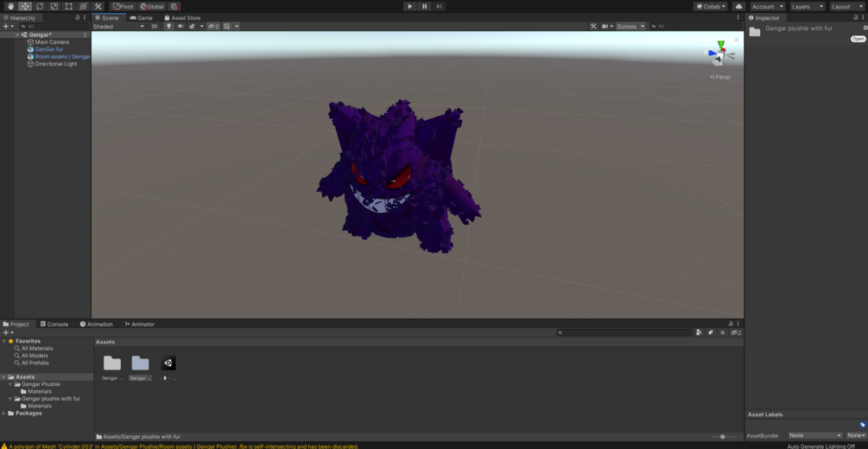Start Play mode

pyautogui.click(x=409, y=7)
